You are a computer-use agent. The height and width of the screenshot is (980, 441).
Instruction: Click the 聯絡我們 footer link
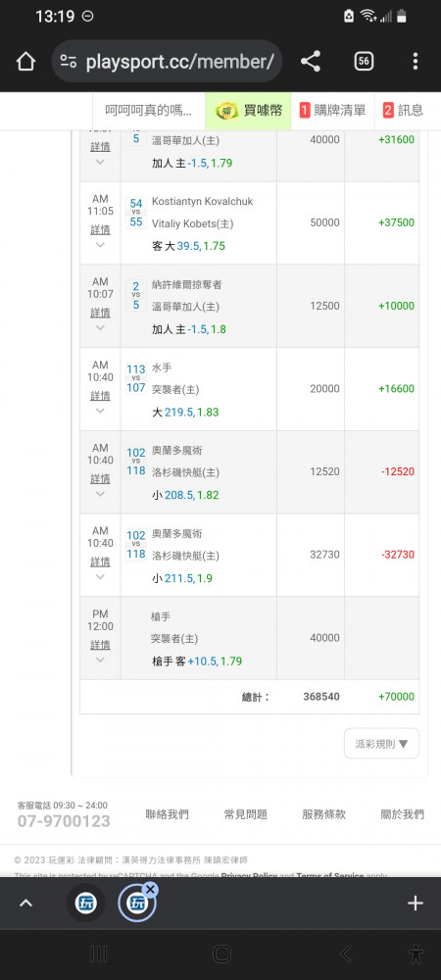click(x=167, y=814)
